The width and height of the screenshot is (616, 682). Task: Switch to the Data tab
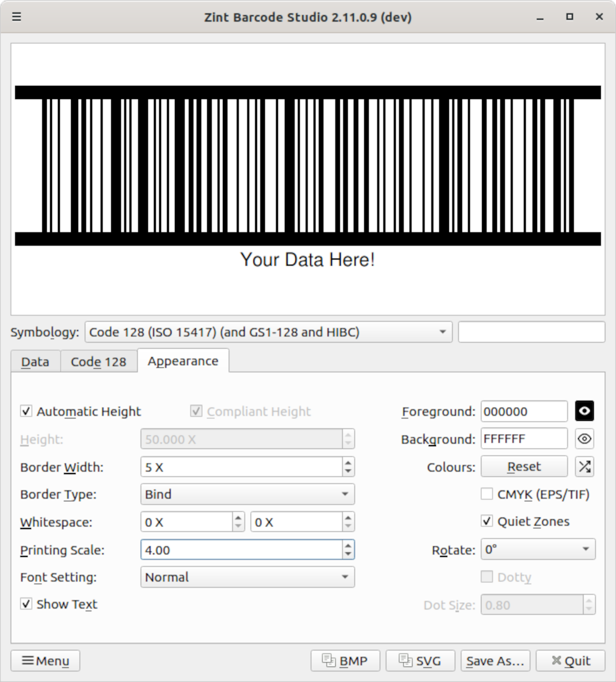[35, 361]
